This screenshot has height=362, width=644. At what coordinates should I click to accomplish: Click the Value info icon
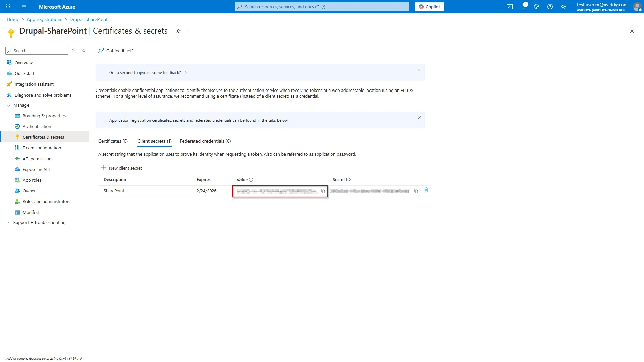[251, 180]
